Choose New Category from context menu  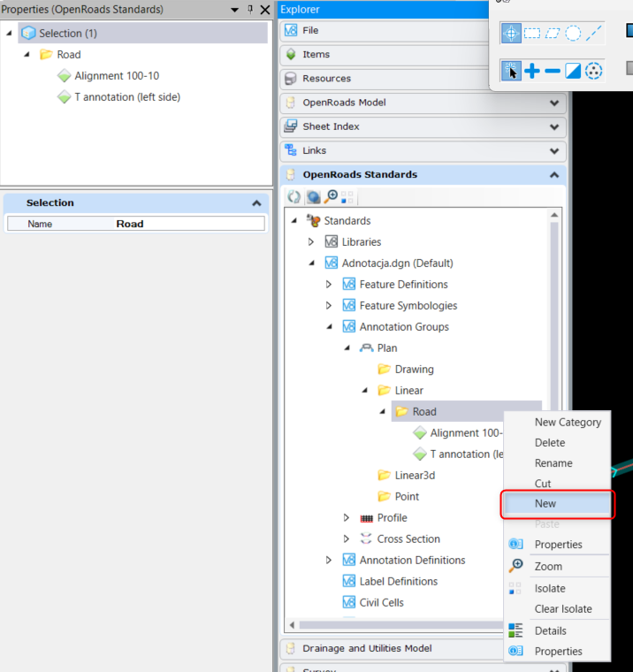(x=558, y=422)
